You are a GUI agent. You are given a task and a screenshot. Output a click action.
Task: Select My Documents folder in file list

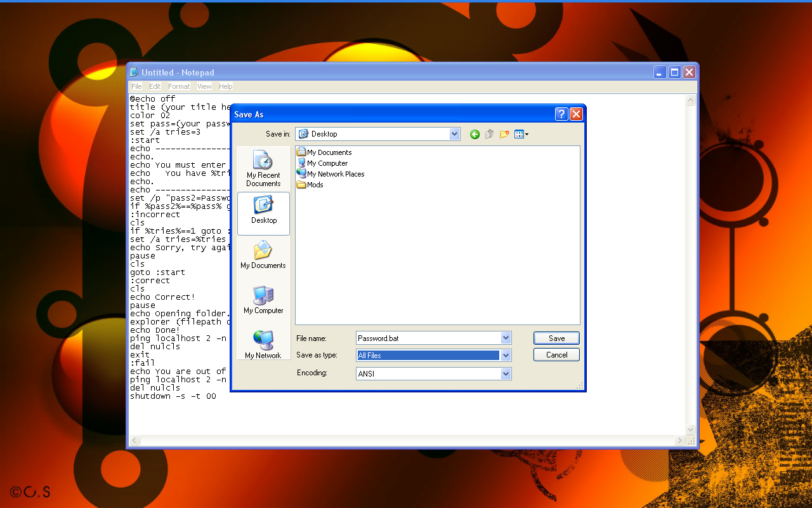click(324, 152)
